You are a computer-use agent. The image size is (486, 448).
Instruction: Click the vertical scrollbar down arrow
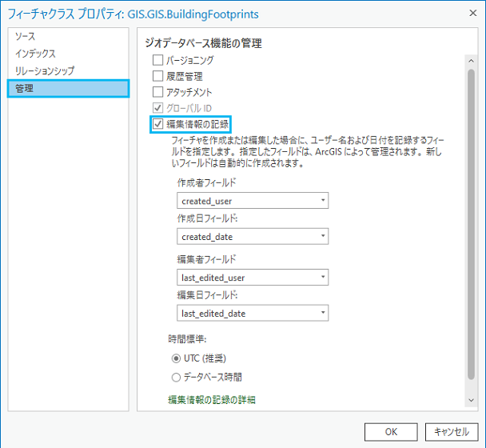[x=469, y=400]
